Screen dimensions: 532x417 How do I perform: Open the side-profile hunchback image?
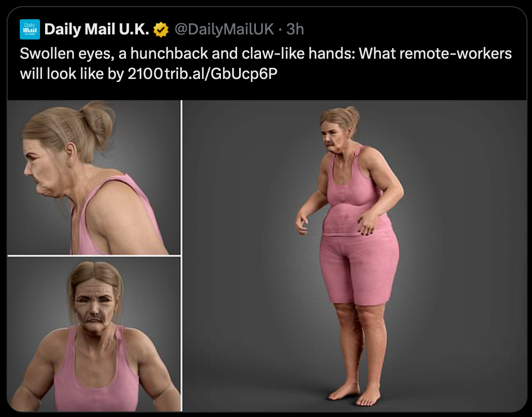(x=94, y=177)
